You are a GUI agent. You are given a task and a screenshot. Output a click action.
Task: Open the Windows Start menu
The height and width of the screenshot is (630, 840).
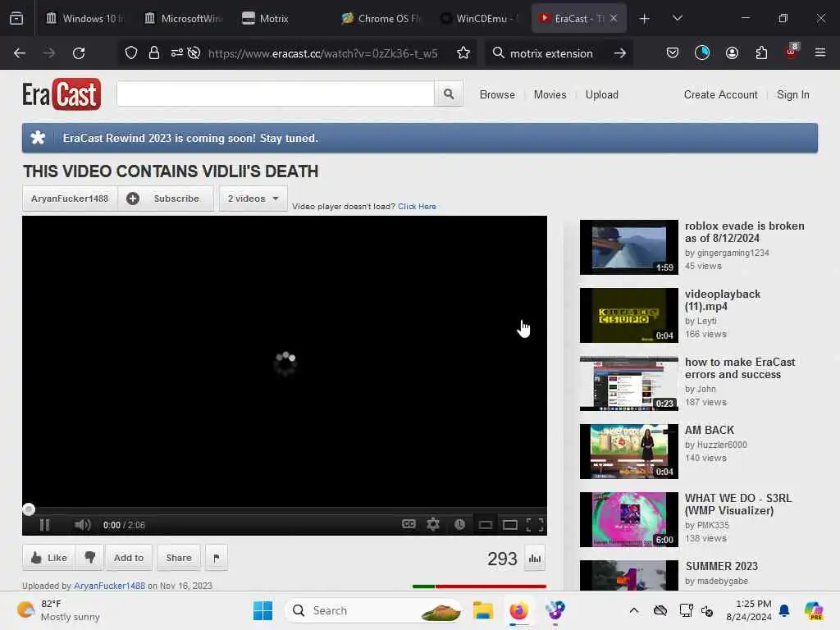[x=262, y=610]
